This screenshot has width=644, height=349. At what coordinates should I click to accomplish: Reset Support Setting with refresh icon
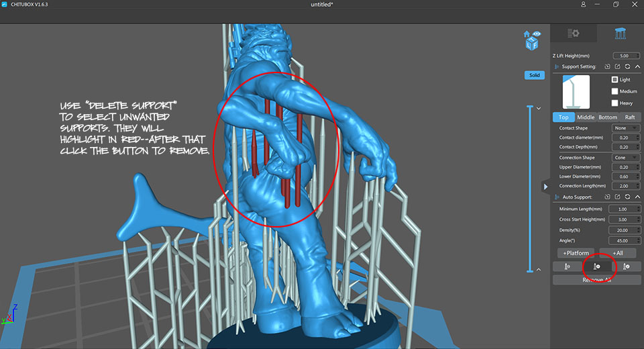[627, 67]
